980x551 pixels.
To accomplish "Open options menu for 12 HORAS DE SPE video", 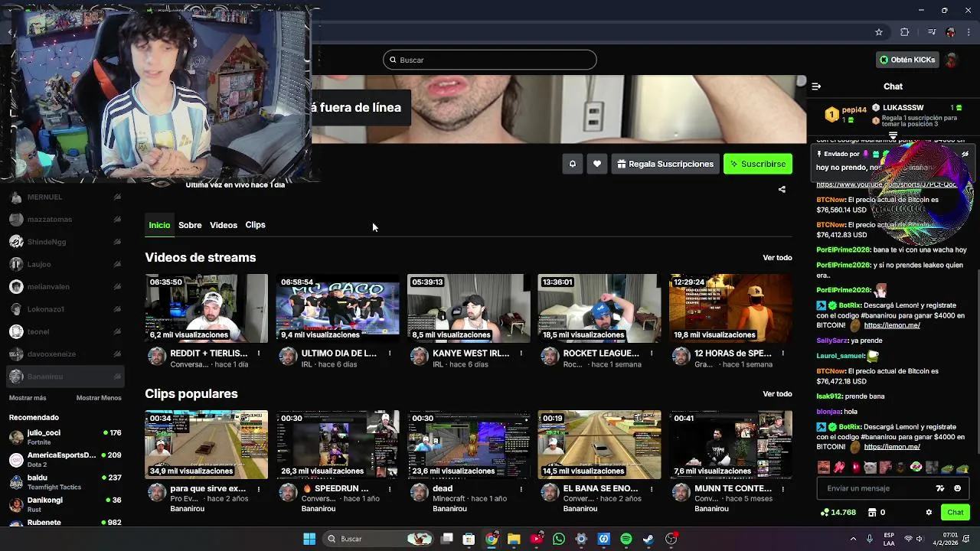I will tap(782, 353).
